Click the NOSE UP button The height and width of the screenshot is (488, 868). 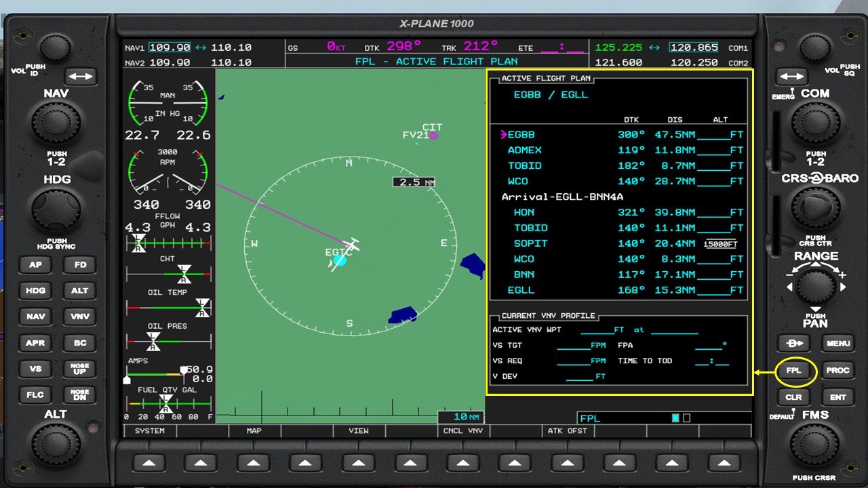pyautogui.click(x=80, y=369)
